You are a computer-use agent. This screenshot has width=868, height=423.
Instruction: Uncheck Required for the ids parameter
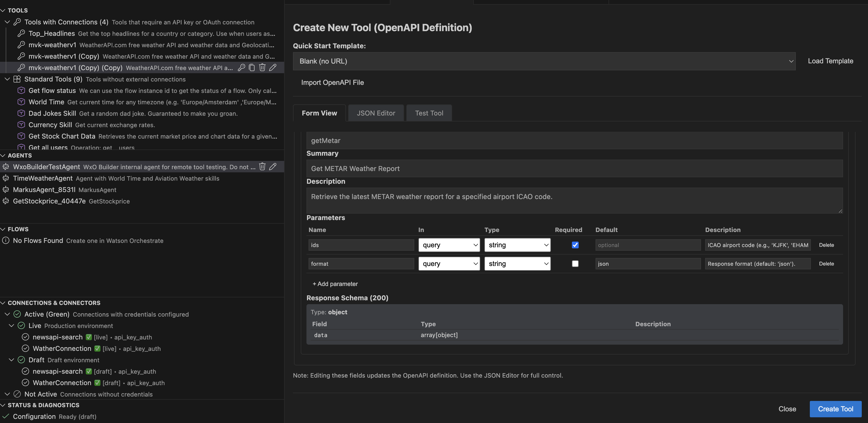tap(575, 245)
